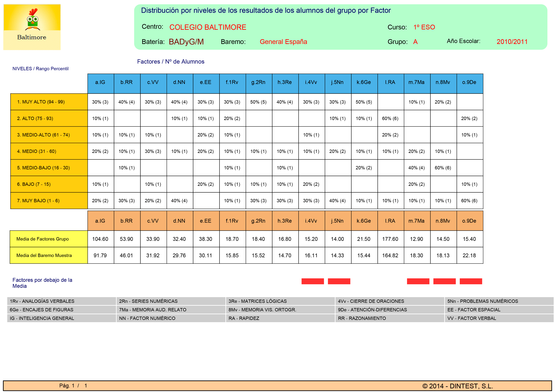
Task: Click the Media del Baremo Muestra row
Action: pos(49,255)
